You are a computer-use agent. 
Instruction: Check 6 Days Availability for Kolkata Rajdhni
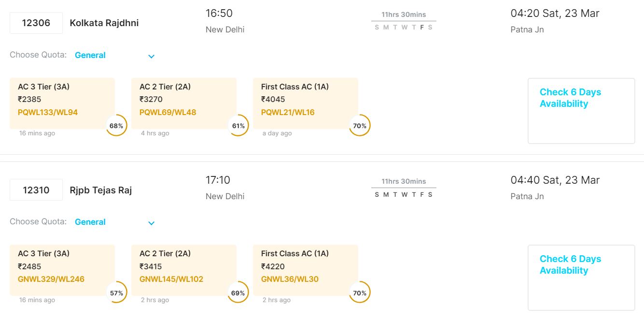[x=570, y=98]
